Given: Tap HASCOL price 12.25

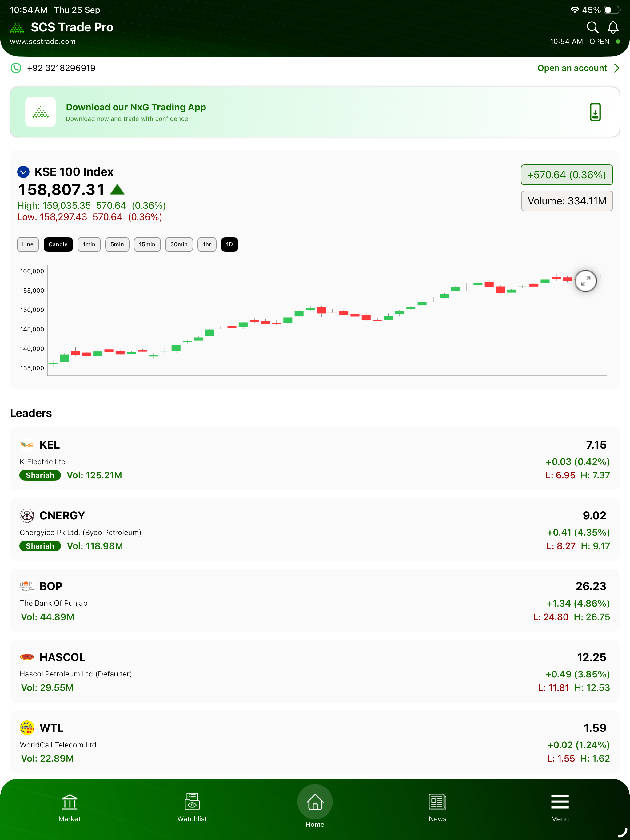Looking at the screenshot, I should 592,657.
